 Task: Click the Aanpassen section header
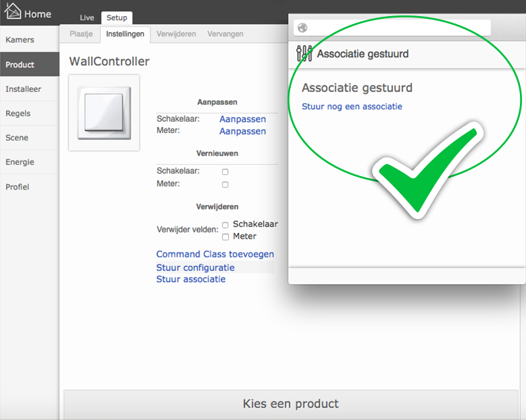point(217,102)
